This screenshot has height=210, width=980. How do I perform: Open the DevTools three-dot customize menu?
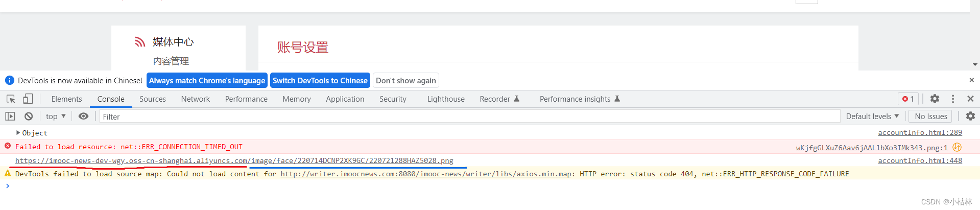(953, 99)
